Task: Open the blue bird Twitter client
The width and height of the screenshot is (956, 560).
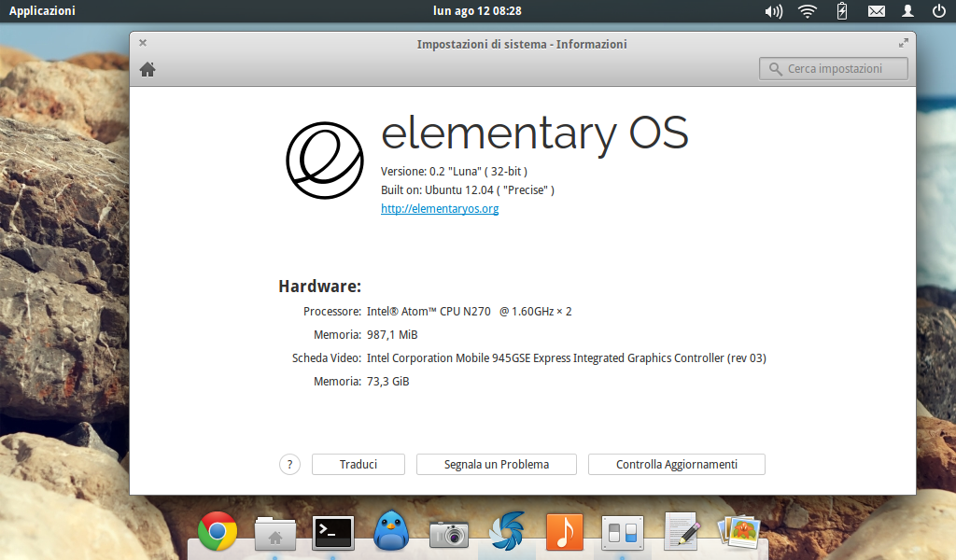Action: [391, 531]
